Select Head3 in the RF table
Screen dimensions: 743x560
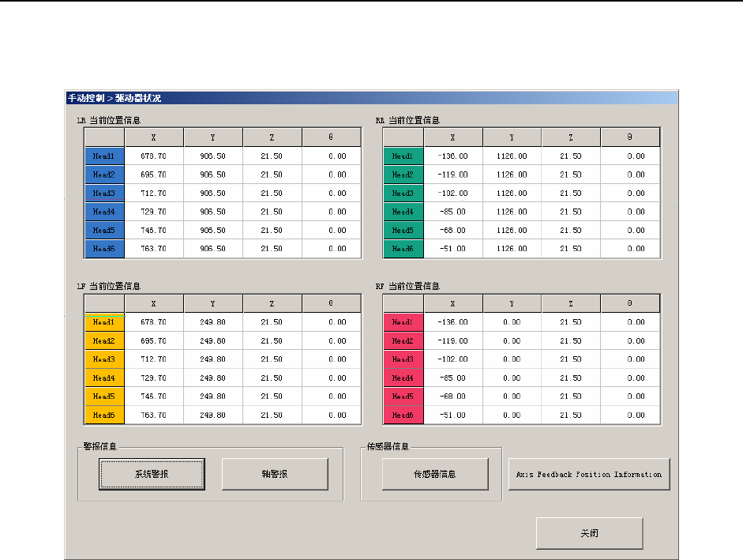[x=403, y=359]
